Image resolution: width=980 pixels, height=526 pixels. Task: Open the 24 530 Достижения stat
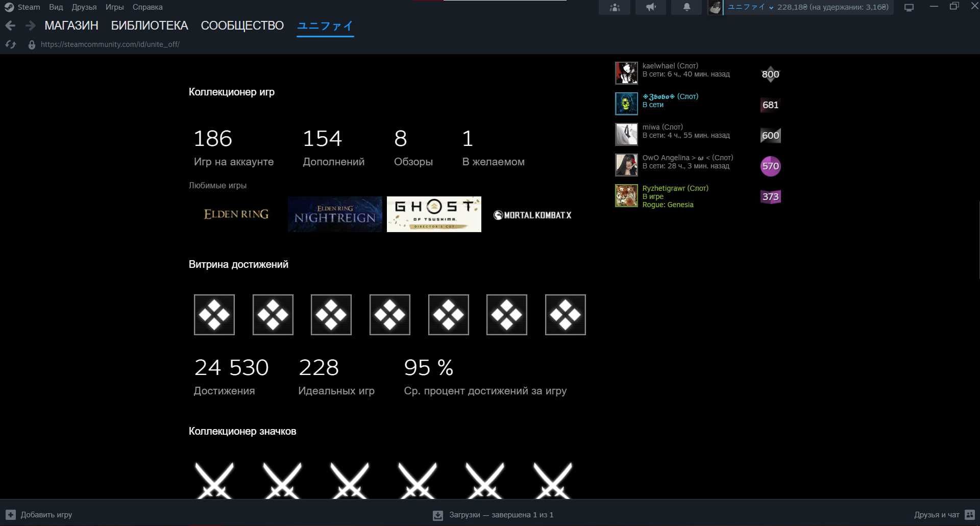(231, 377)
